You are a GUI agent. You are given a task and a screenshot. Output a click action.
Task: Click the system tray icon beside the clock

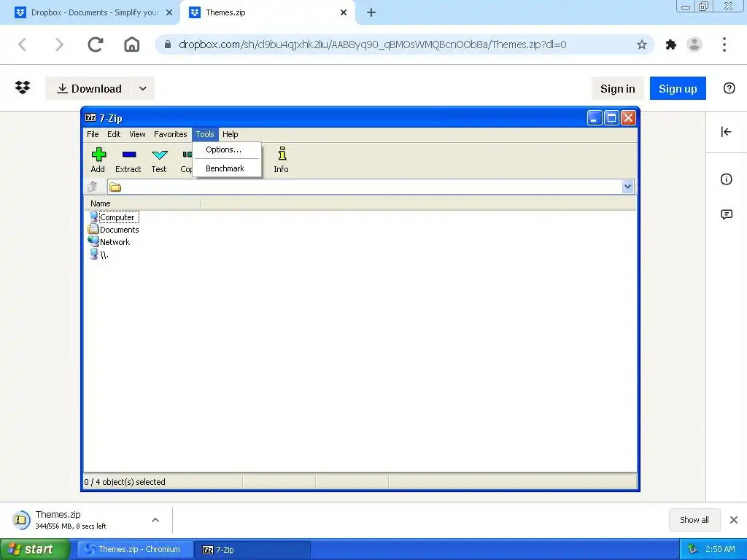693,549
